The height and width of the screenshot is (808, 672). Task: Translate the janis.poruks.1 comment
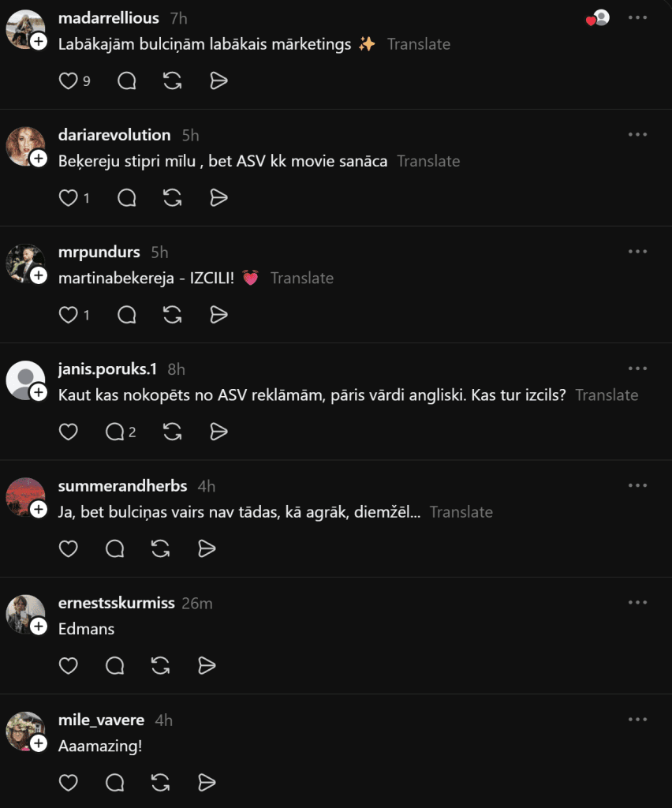tap(607, 395)
